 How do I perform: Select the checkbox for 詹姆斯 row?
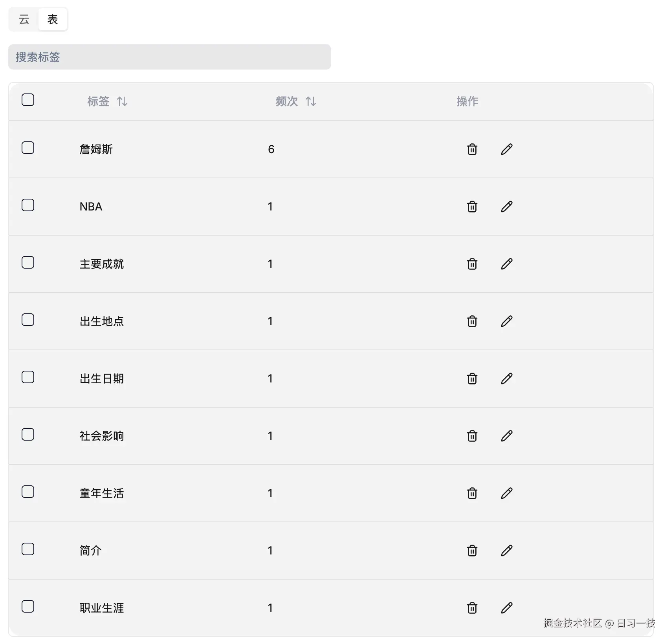tap(28, 148)
